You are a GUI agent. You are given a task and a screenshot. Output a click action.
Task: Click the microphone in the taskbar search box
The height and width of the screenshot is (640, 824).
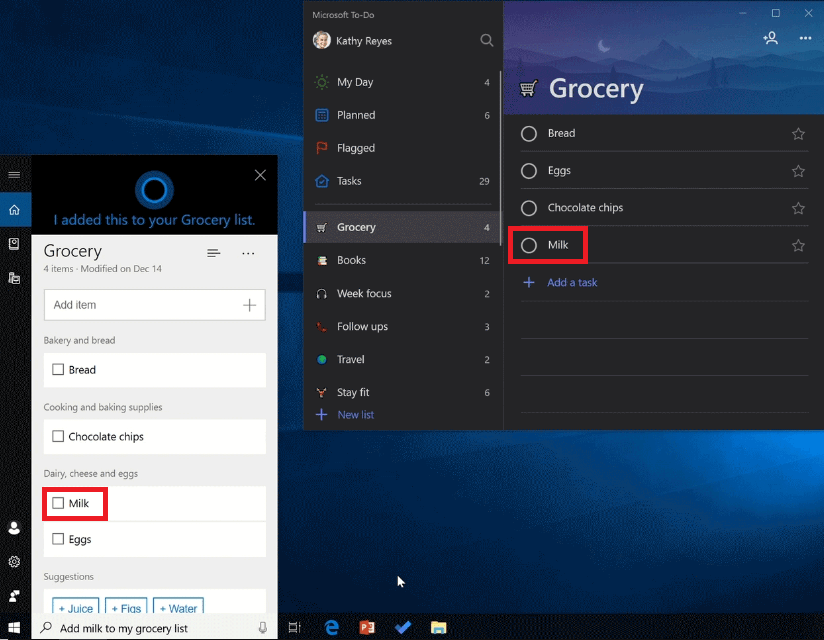(x=262, y=627)
